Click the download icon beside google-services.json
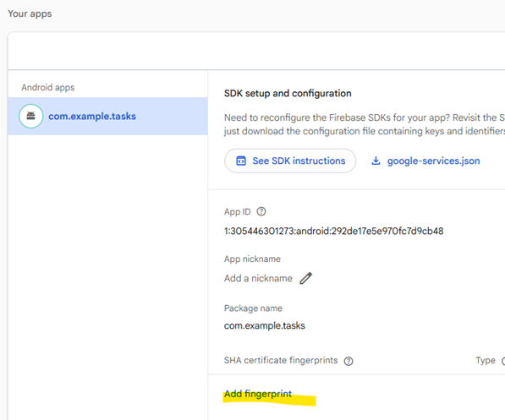 click(x=376, y=161)
